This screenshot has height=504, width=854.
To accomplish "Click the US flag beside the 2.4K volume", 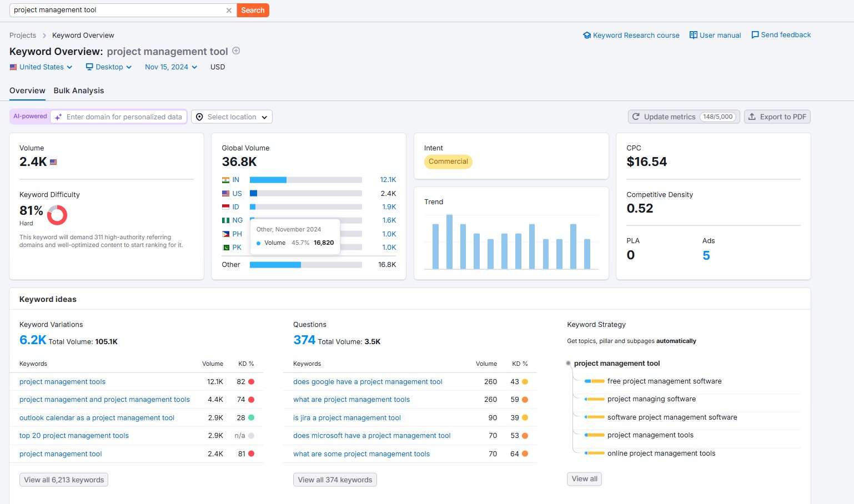I will coord(53,162).
